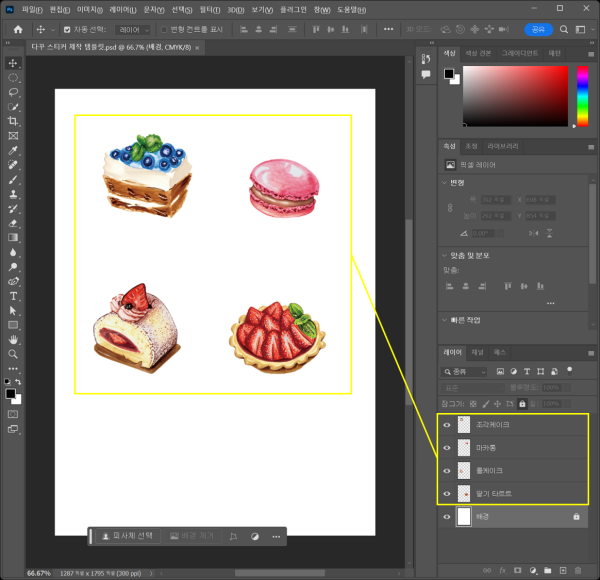The image size is (600, 580).
Task: Open the History panel icon
Action: tap(426, 59)
